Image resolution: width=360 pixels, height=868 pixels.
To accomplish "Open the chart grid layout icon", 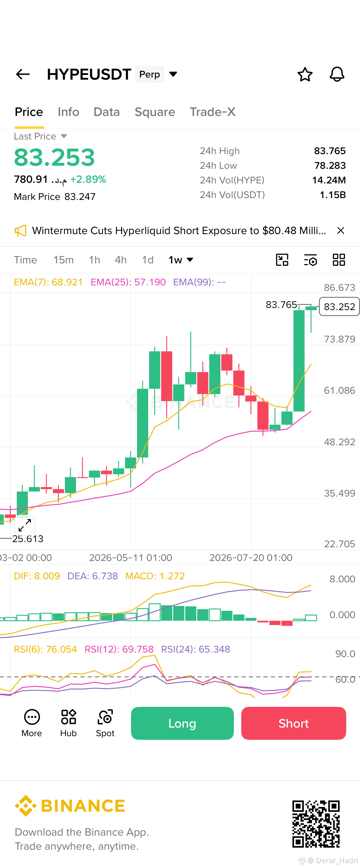I will [339, 260].
